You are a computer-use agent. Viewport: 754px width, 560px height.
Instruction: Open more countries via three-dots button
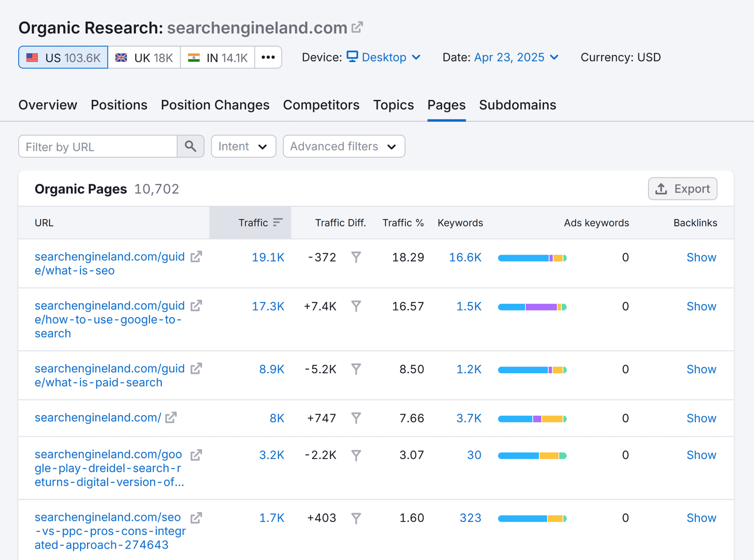point(268,57)
